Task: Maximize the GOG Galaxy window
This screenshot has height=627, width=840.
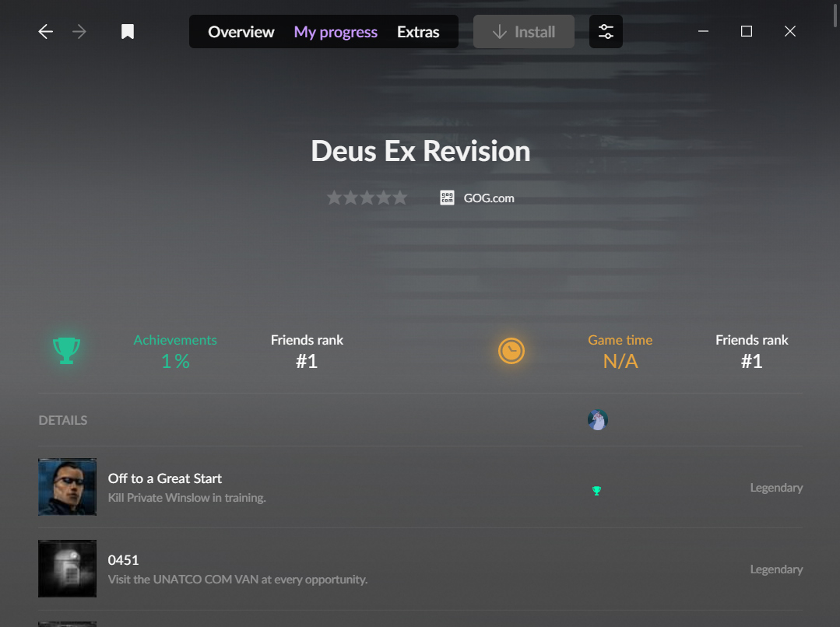Action: pyautogui.click(x=747, y=32)
